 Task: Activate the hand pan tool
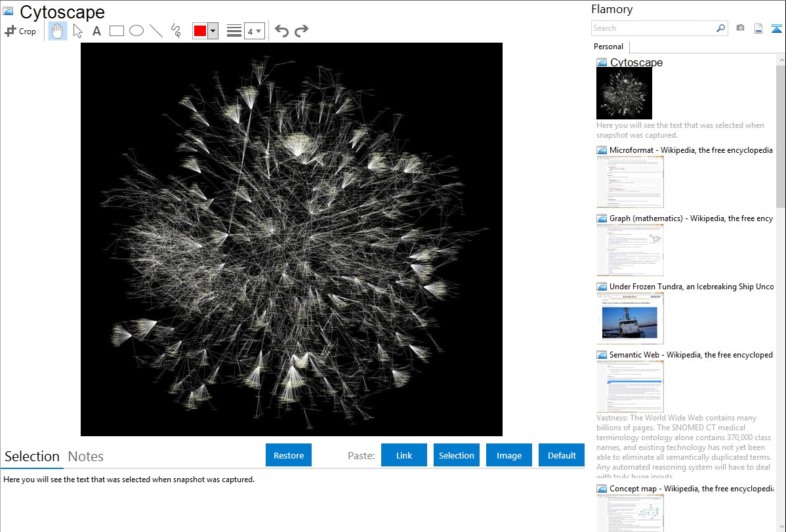(58, 31)
